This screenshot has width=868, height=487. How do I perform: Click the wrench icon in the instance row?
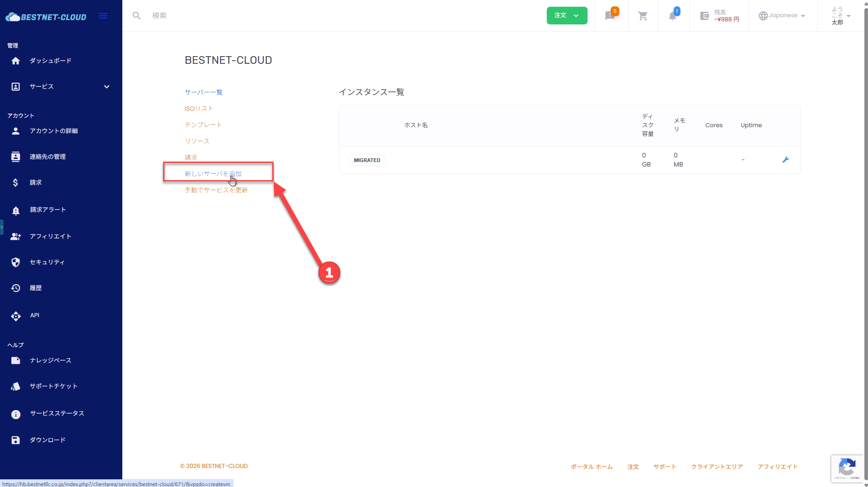coord(785,160)
